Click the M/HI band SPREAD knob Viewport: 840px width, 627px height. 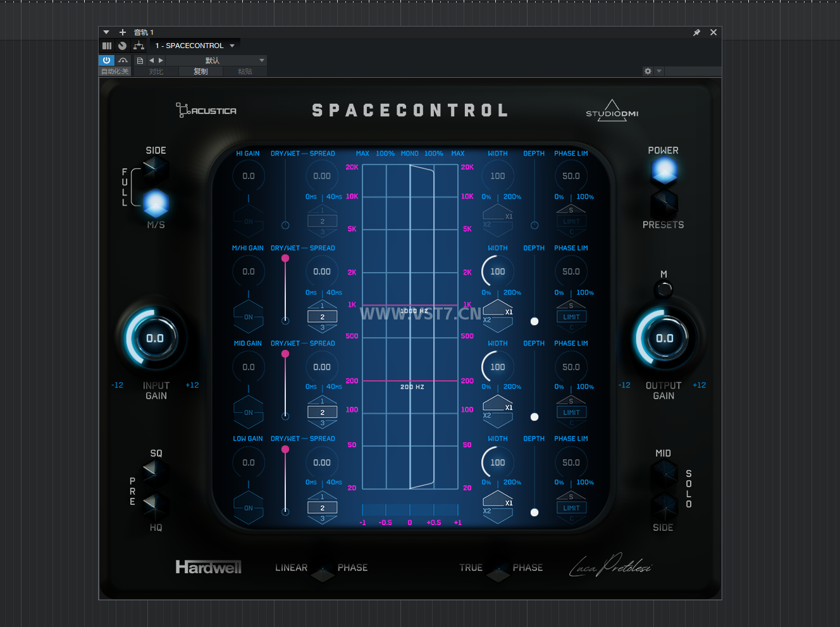pos(322,271)
